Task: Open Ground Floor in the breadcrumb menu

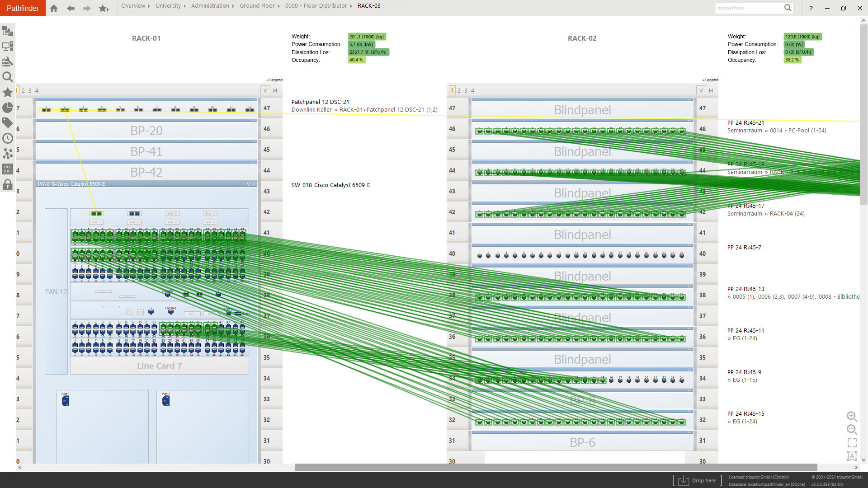Action: 257,6
